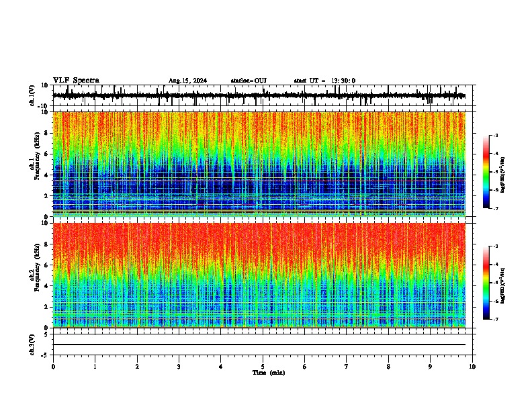The image size is (532, 411).
Task: Click time axis tick label "5"
Action: click(263, 367)
